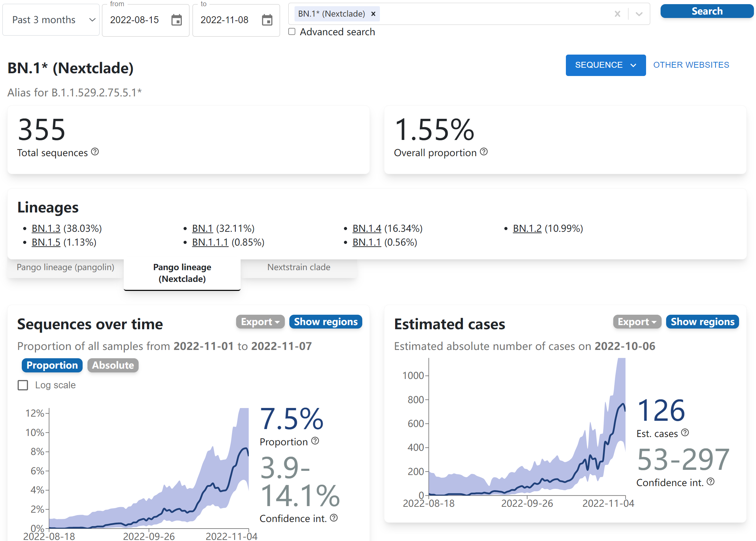
Task: Click the from date input field
Action: [134, 20]
